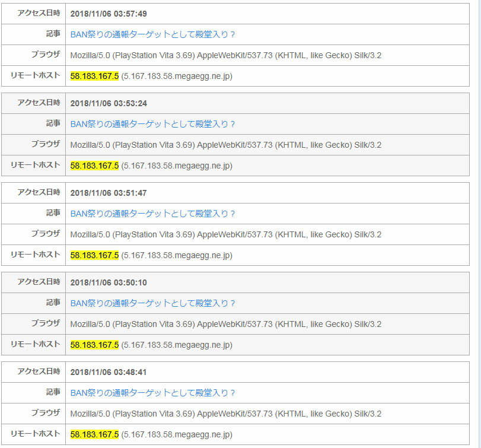481x448 pixels.
Task: Open article link in the 03:50:10 entry
Action: (152, 303)
